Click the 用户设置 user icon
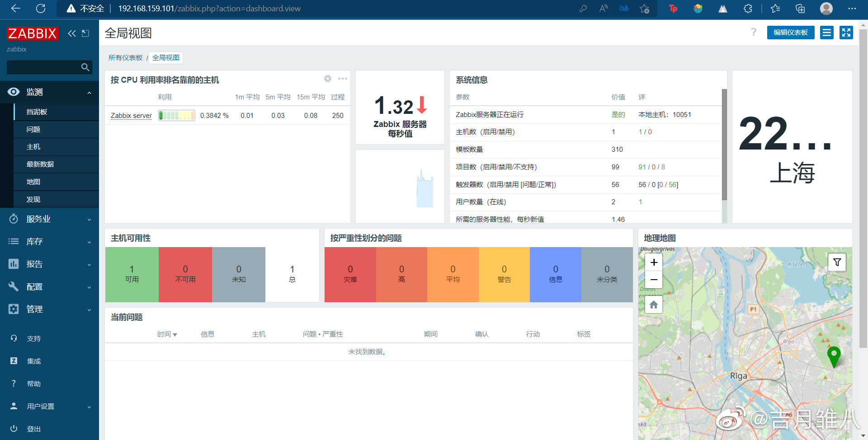The height and width of the screenshot is (440, 868). point(14,406)
